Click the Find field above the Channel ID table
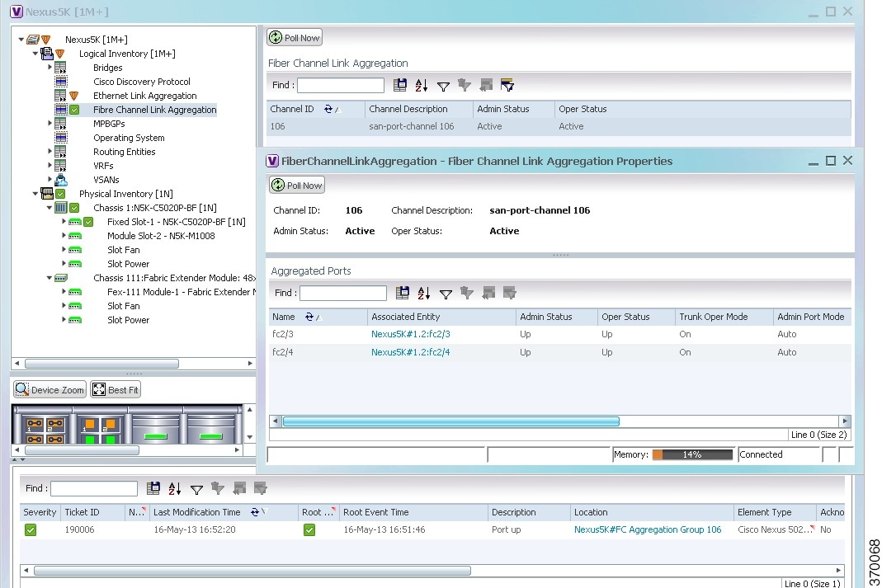The height and width of the screenshot is (588, 882). point(340,86)
